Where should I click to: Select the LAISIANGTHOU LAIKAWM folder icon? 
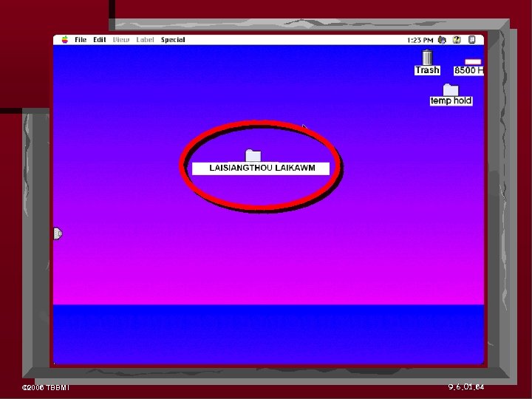(x=253, y=155)
